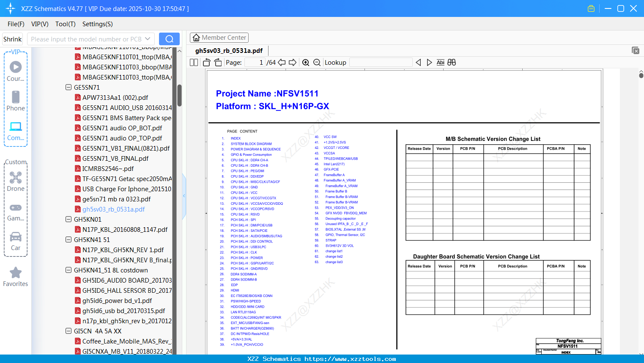644x363 pixels.
Task: Open USB Charge For Iphone file
Action: tap(127, 189)
